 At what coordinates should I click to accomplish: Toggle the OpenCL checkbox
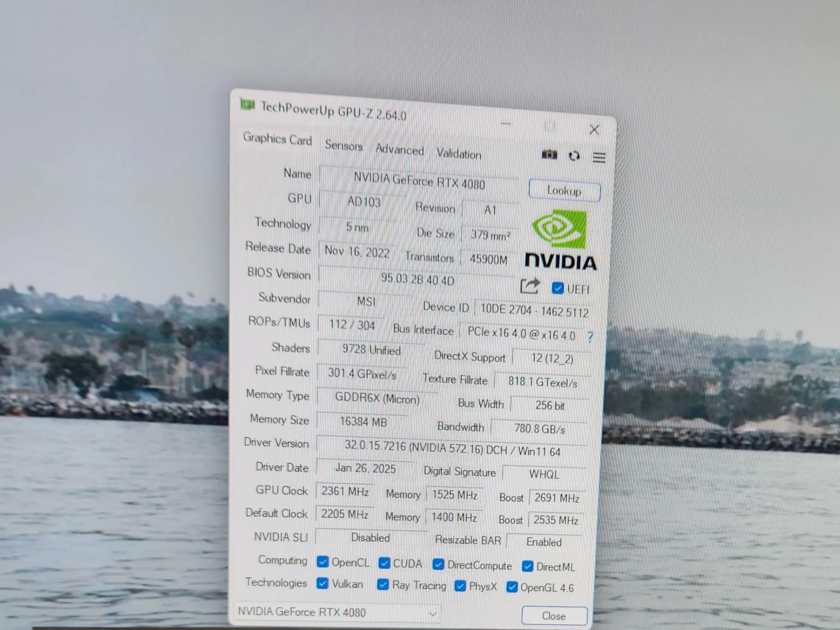pos(323,562)
